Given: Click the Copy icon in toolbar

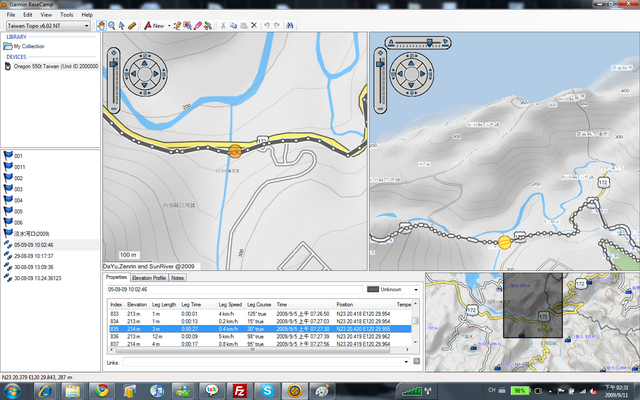Looking at the screenshot, I should pyautogui.click(x=233, y=25).
